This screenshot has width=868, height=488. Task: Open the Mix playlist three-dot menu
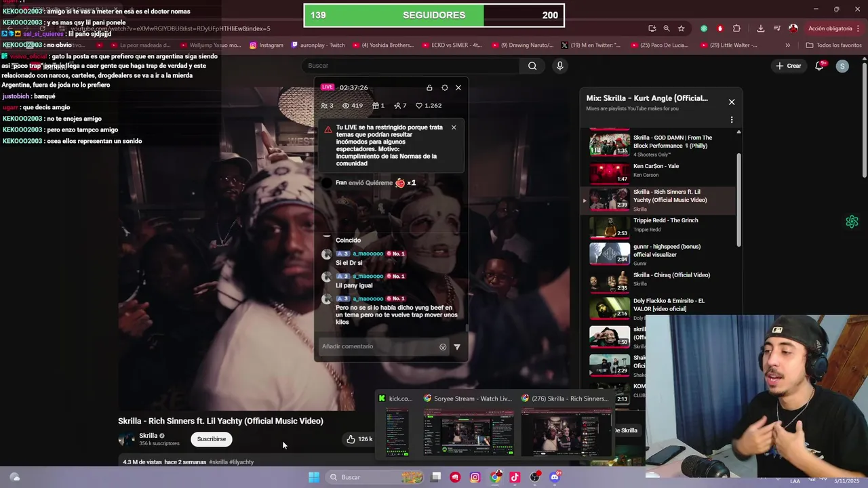click(x=732, y=120)
